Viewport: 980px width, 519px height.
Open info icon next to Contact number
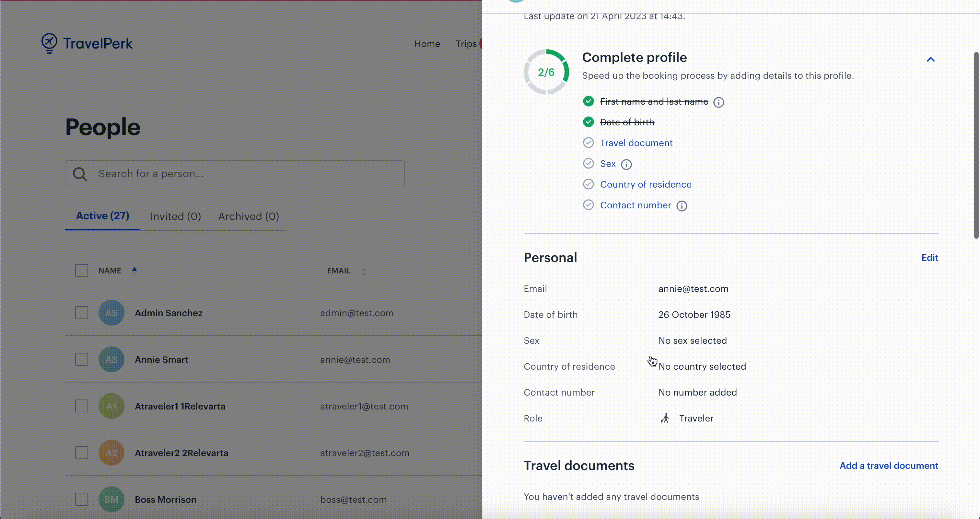(681, 206)
